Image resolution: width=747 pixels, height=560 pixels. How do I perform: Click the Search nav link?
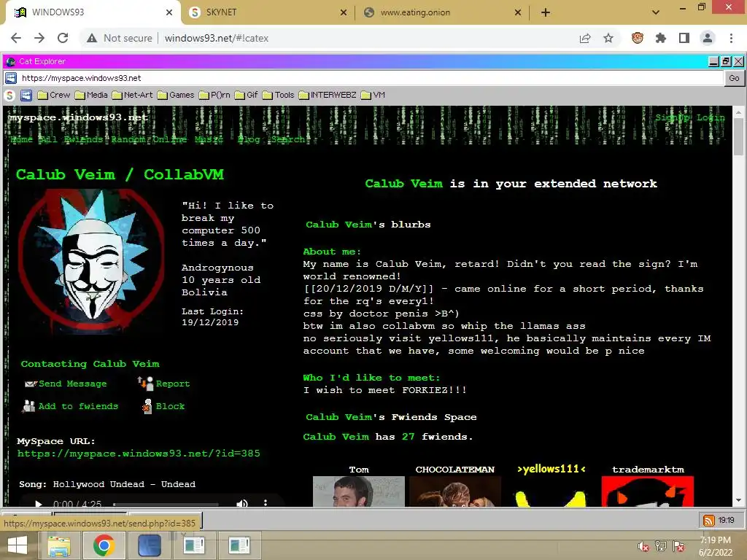pos(288,139)
